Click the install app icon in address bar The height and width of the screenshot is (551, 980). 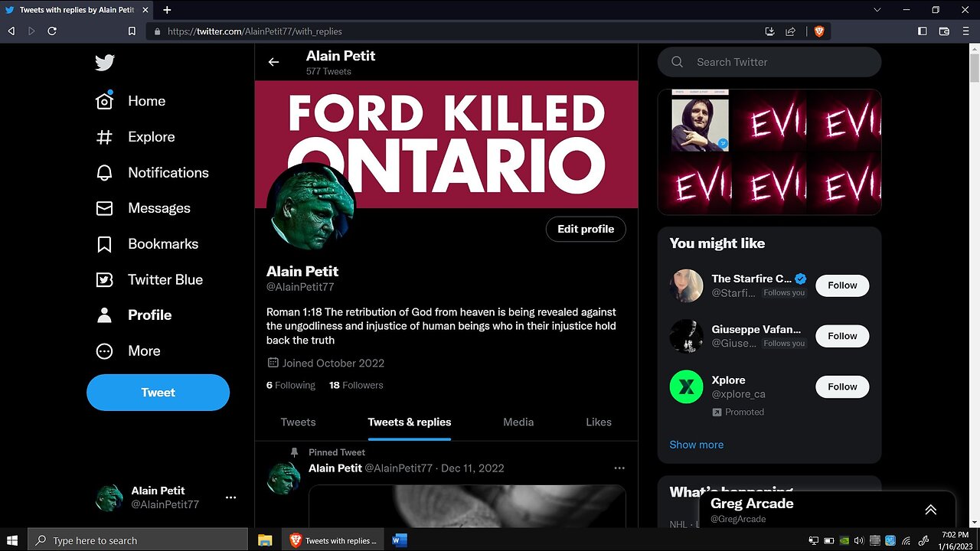[769, 31]
